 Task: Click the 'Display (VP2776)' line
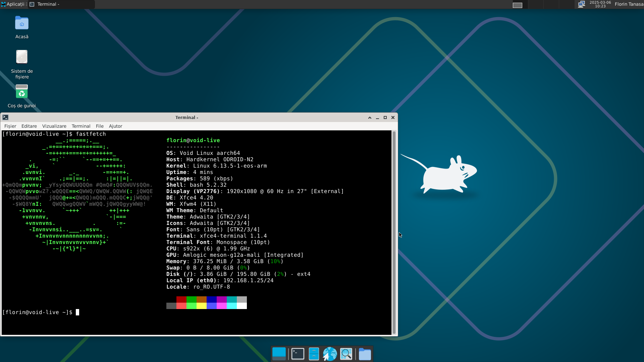point(255,191)
